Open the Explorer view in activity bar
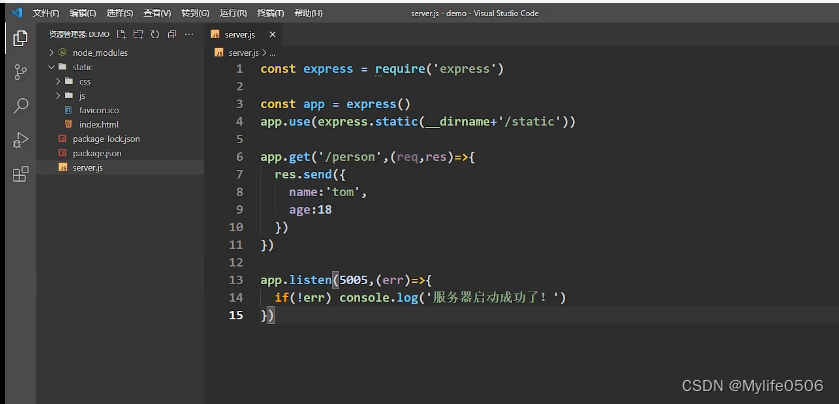This screenshot has width=839, height=404. point(20,39)
